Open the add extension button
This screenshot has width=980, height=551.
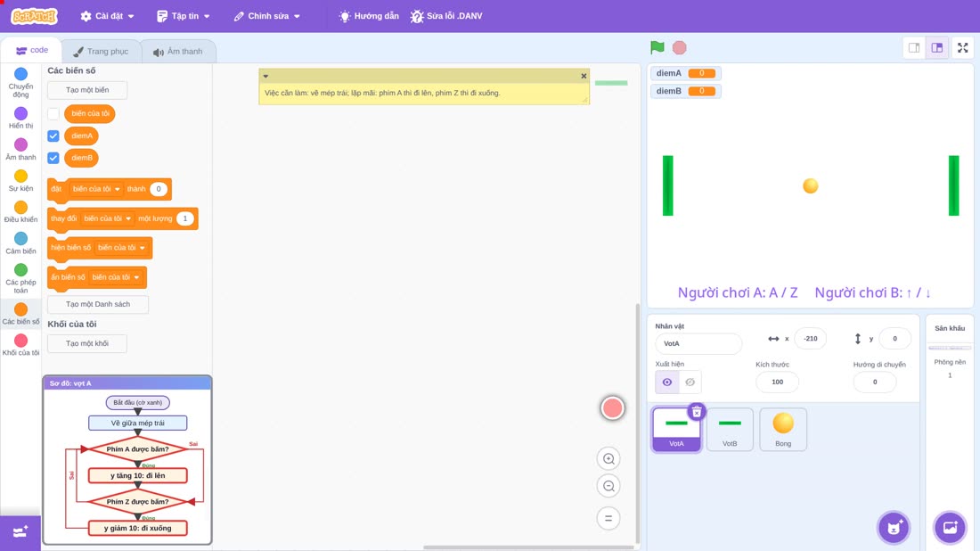[20, 532]
